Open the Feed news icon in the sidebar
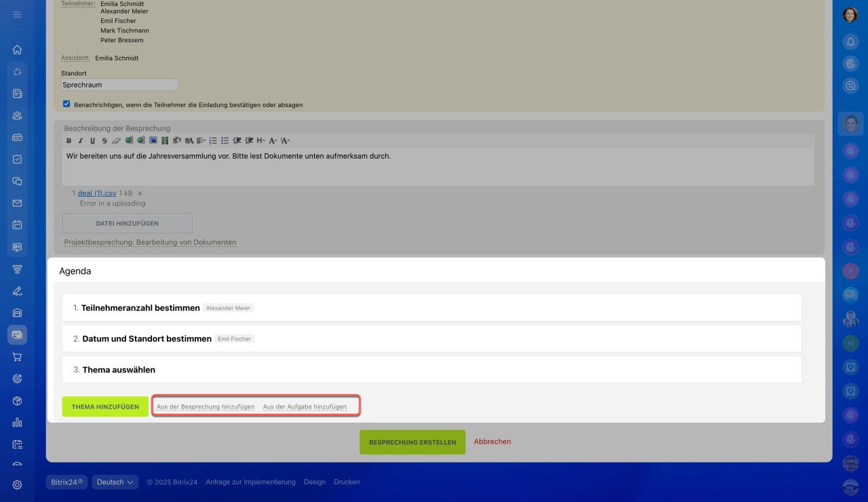The width and height of the screenshot is (868, 502). 17,94
